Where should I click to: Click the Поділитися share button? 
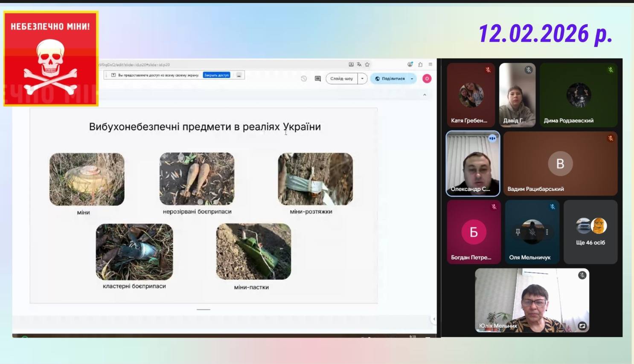click(x=390, y=78)
